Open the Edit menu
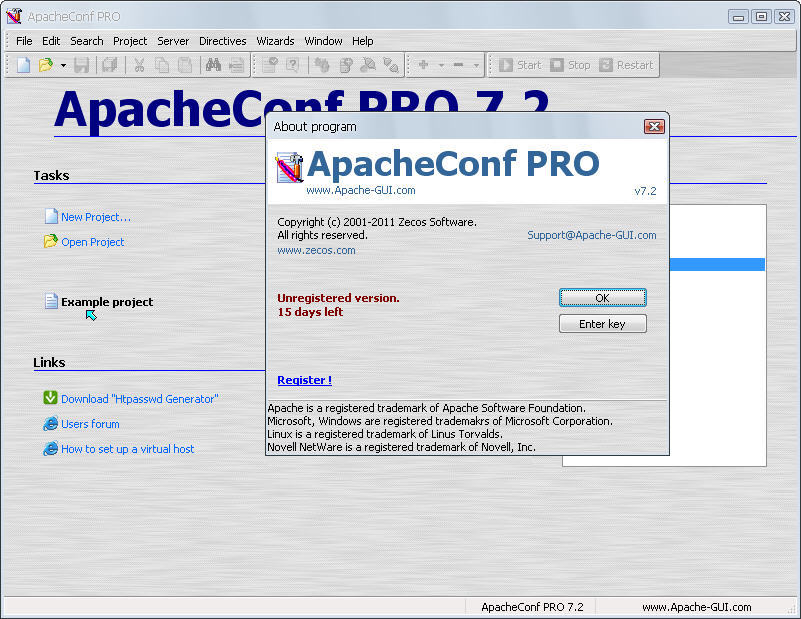The width and height of the screenshot is (801, 619). click(51, 41)
